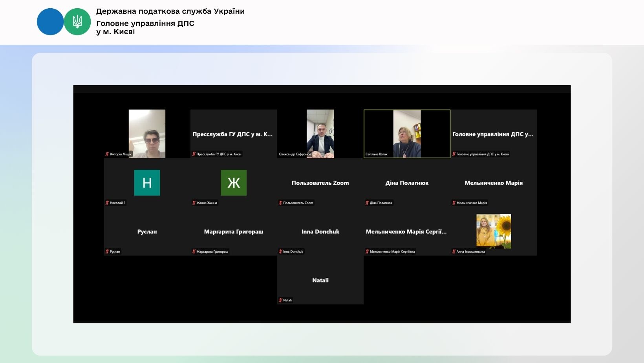This screenshot has width=644, height=363.
Task: Select the Світлана Шпак highlighted video tile
Action: click(407, 134)
